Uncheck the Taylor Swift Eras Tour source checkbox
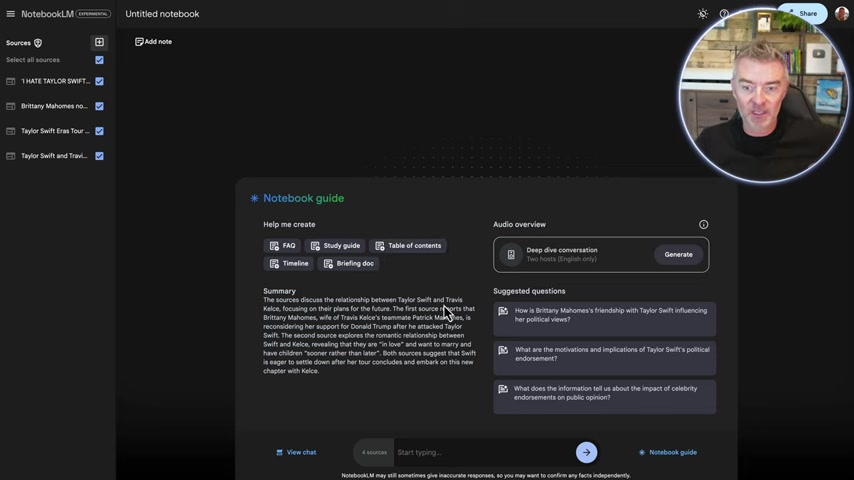854x480 pixels. click(x=99, y=131)
